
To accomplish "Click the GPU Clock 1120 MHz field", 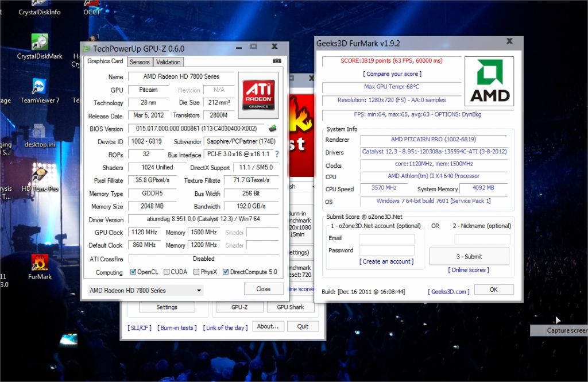I will click(144, 232).
